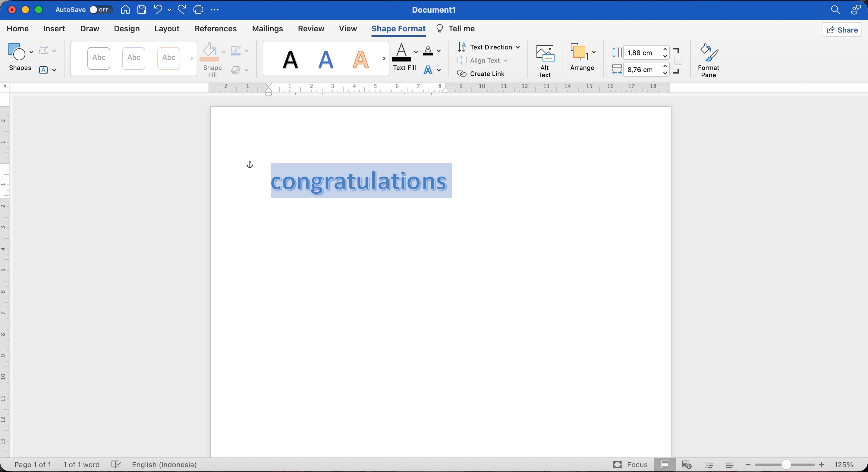Click the Share button

coord(842,30)
